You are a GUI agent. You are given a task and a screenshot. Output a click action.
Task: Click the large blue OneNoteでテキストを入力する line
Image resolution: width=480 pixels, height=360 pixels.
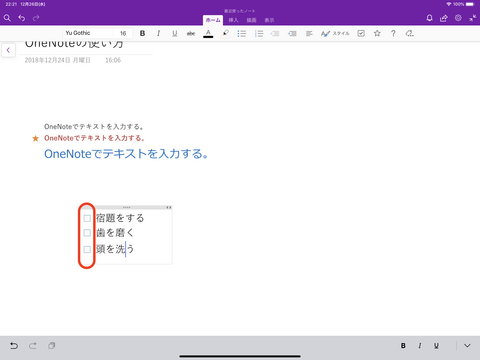[126, 154]
